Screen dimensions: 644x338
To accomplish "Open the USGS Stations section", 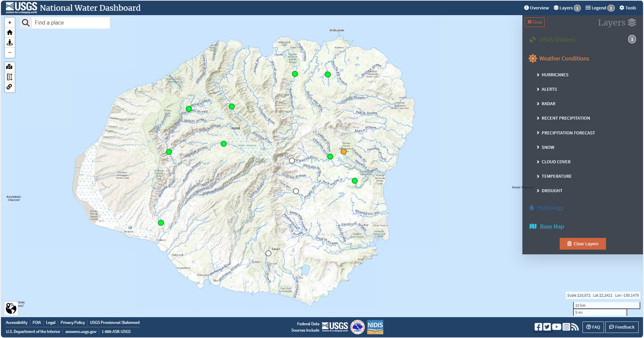I will tap(557, 40).
